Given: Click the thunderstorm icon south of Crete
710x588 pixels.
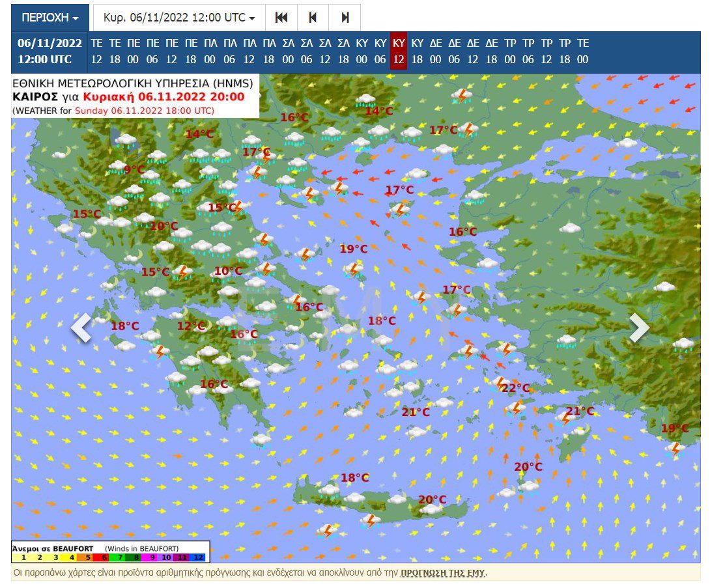Looking at the screenshot, I should coord(326,531).
